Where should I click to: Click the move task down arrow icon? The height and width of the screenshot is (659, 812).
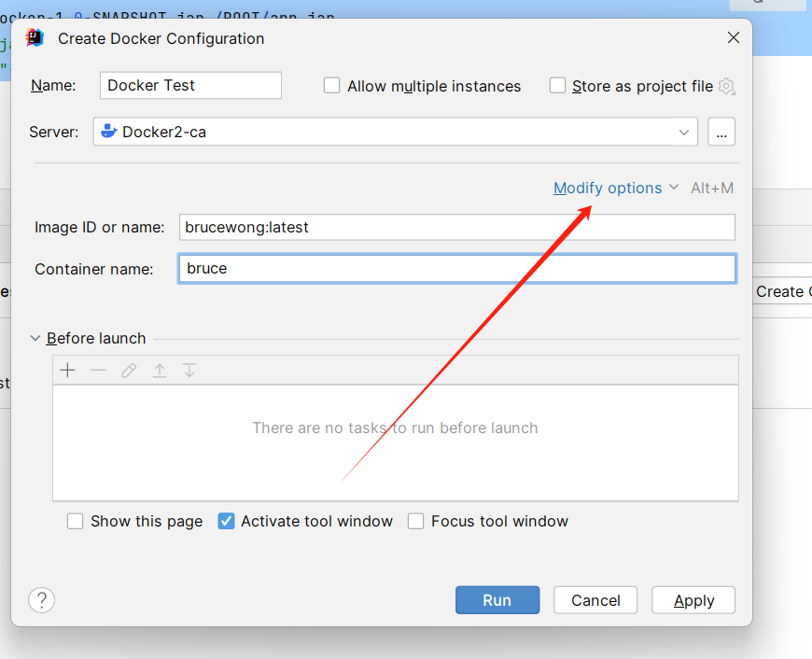[189, 371]
